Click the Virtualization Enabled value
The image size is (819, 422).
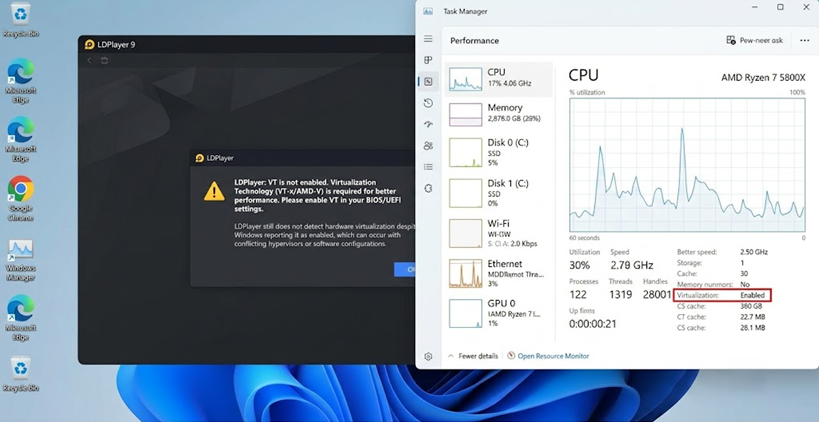752,296
